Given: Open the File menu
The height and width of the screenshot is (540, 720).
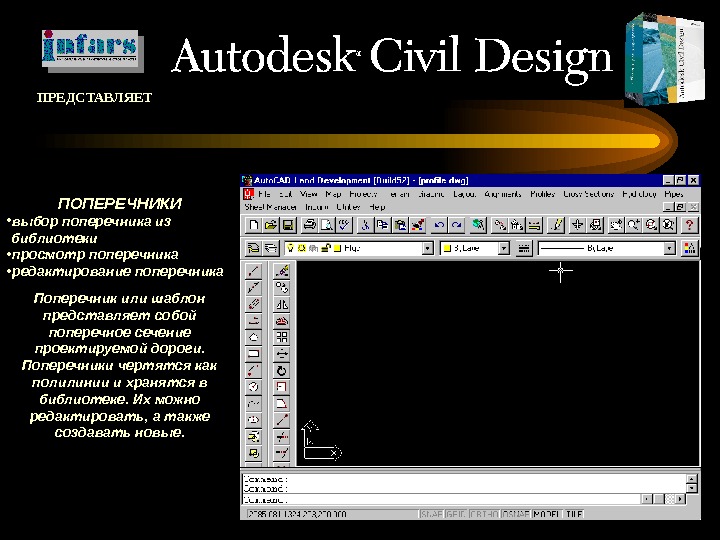Looking at the screenshot, I should (264, 194).
